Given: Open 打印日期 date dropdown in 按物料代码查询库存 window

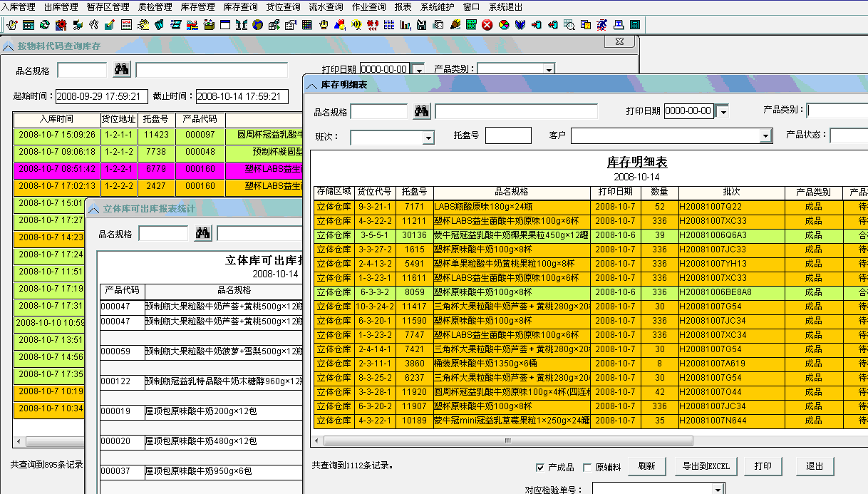Looking at the screenshot, I should 418,70.
